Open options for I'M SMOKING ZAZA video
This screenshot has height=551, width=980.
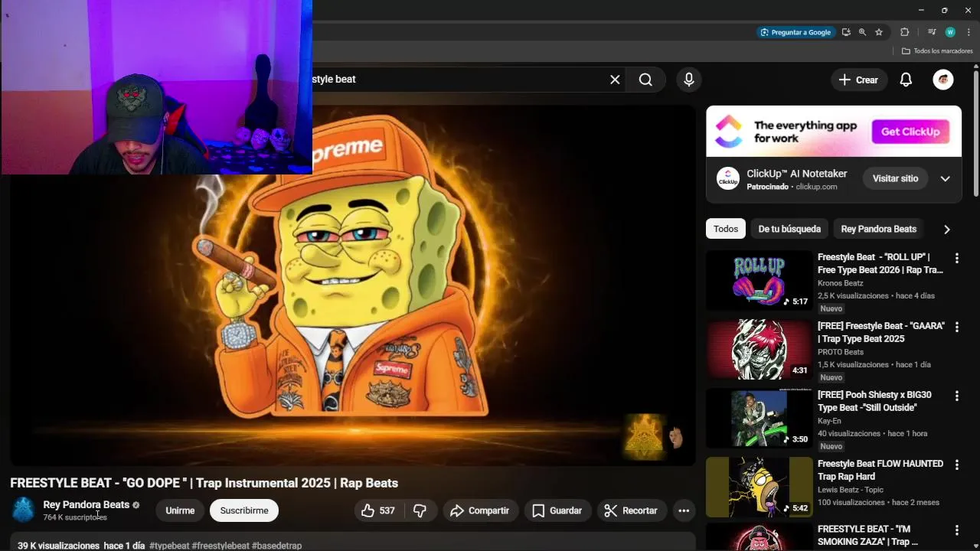(x=956, y=530)
